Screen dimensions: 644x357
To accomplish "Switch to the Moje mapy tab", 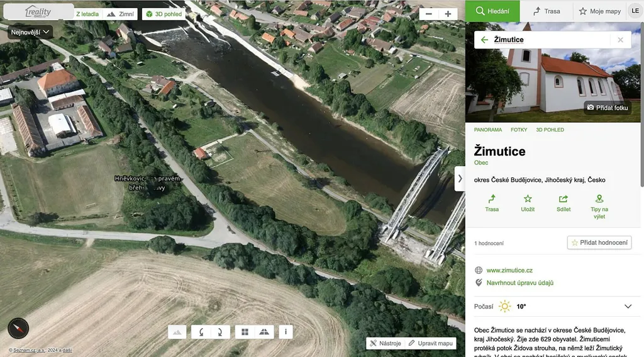I will click(599, 11).
